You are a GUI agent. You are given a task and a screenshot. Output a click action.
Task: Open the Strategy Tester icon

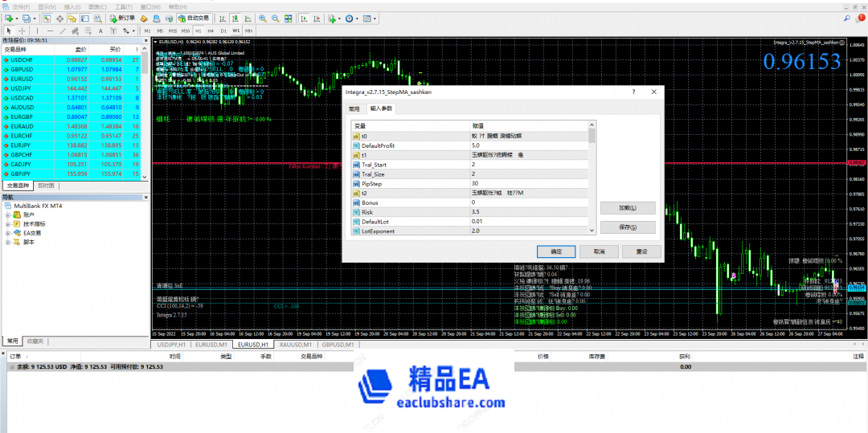[98, 18]
